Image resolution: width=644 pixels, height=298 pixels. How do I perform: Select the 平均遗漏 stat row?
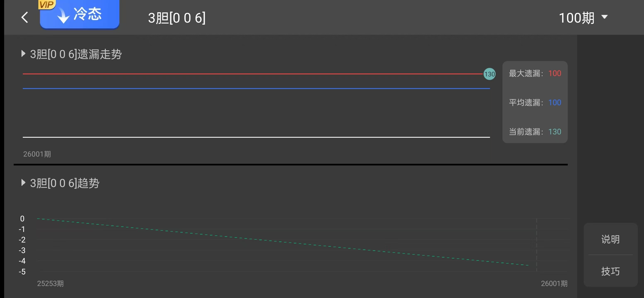[535, 103]
